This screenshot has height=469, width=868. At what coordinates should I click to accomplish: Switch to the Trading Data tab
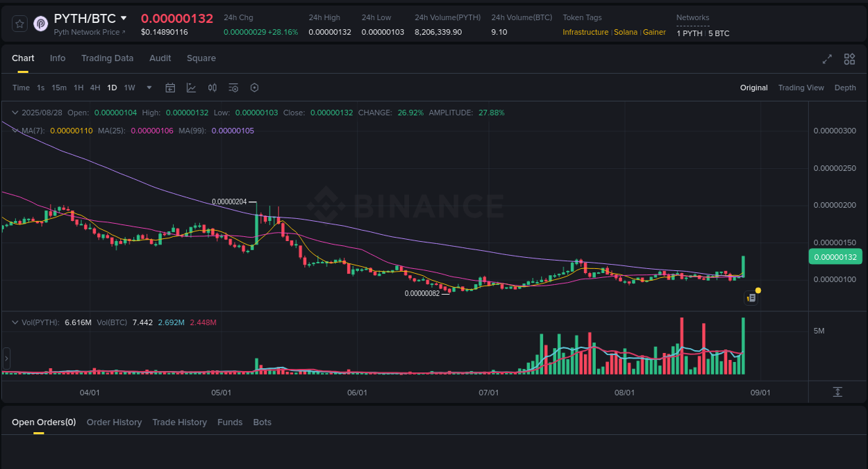pyautogui.click(x=107, y=58)
